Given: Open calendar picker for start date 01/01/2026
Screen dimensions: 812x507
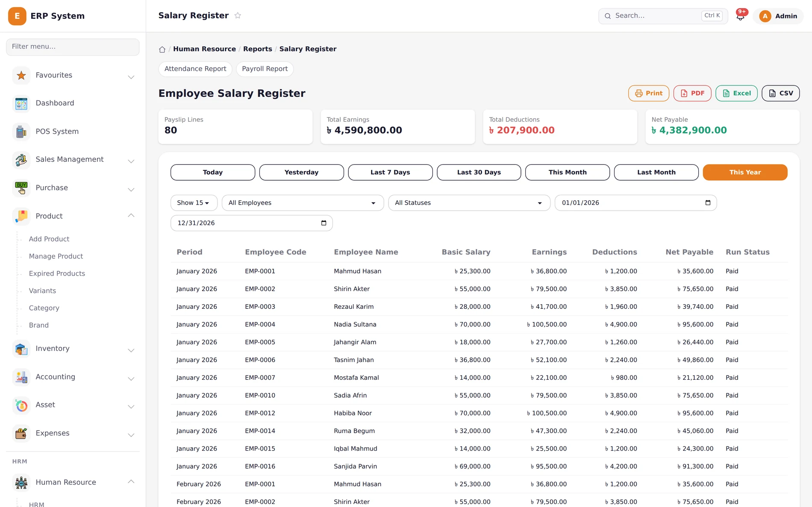Looking at the screenshot, I should (708, 203).
